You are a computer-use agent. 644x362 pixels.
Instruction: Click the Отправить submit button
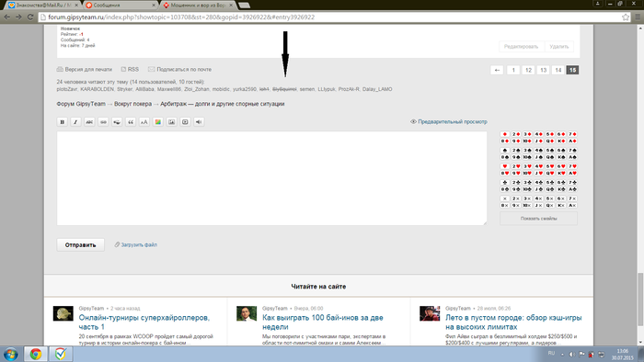coord(81,244)
